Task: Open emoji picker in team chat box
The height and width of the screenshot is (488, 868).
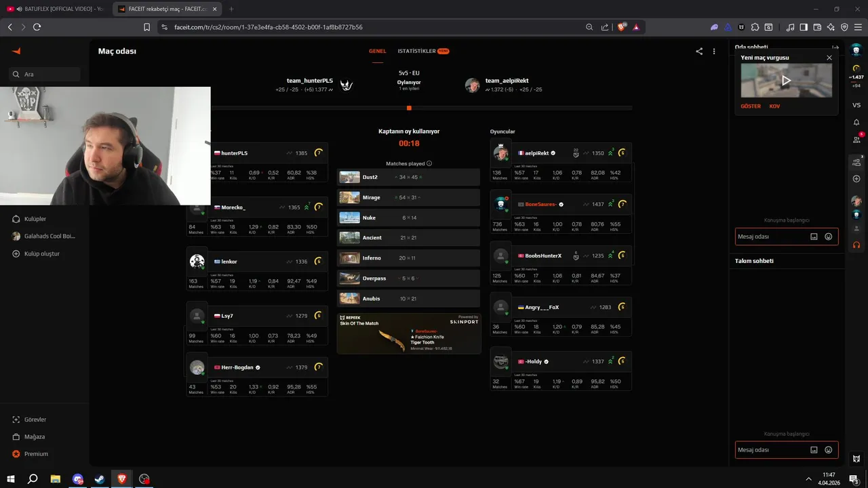Action: [829, 450]
